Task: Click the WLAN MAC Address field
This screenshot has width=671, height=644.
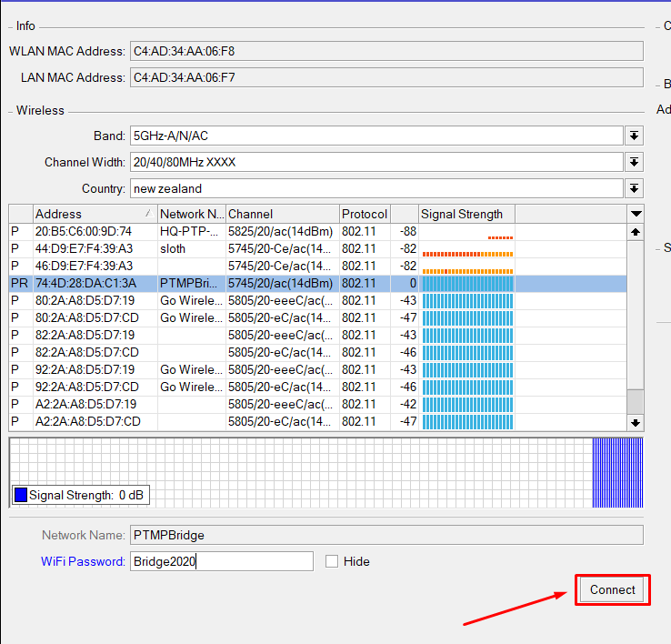Action: tap(386, 51)
